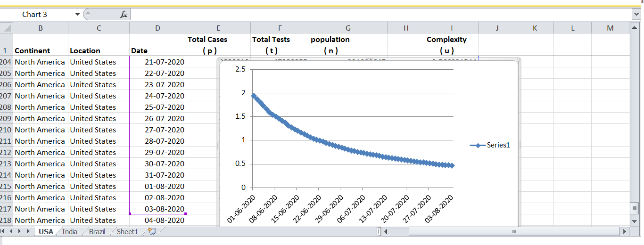Image resolution: width=644 pixels, height=245 pixels.
Task: Expand the formula bar with chevron
Action: click(636, 15)
